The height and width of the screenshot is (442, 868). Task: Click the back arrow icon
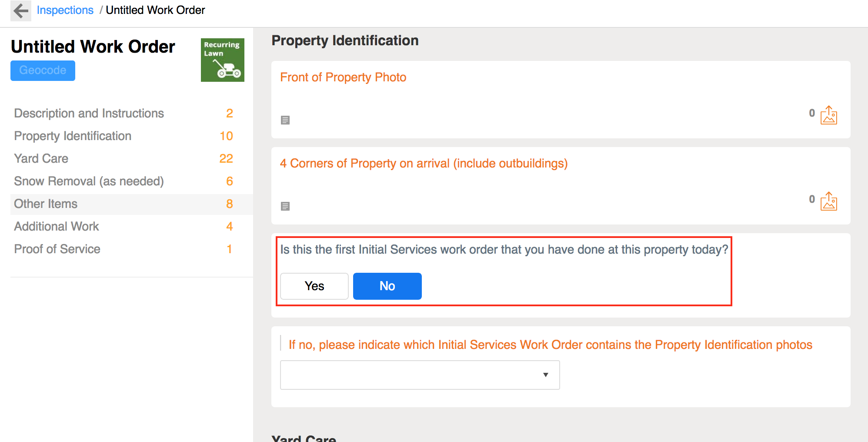click(x=20, y=10)
